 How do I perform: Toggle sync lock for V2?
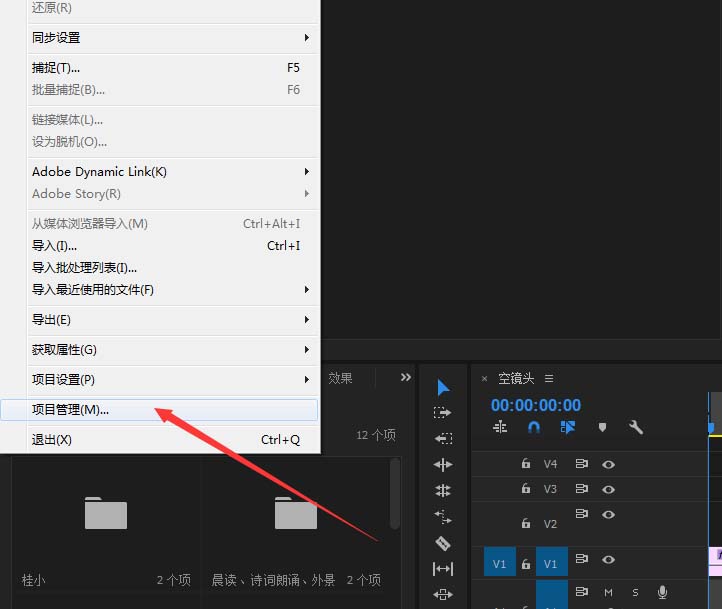[x=582, y=513]
